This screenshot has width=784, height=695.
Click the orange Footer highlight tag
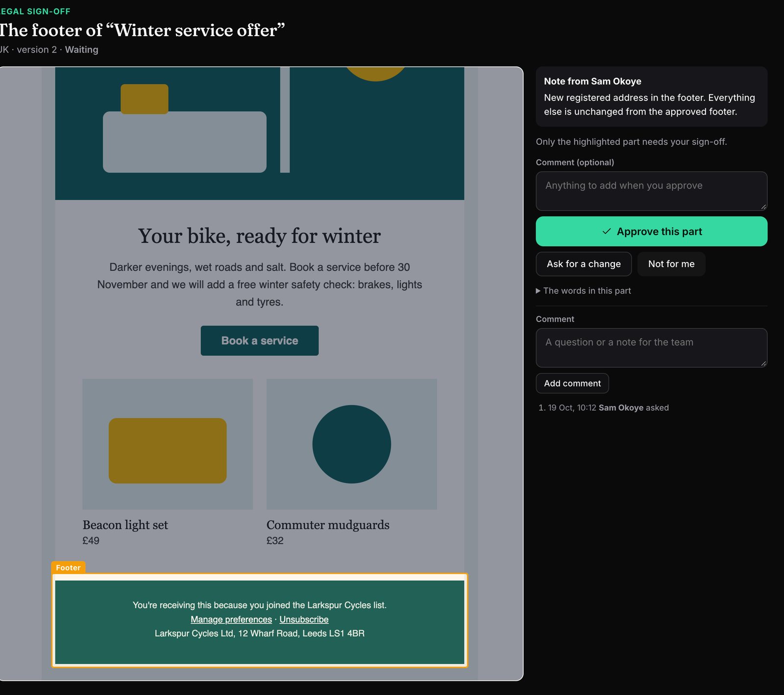pos(68,567)
